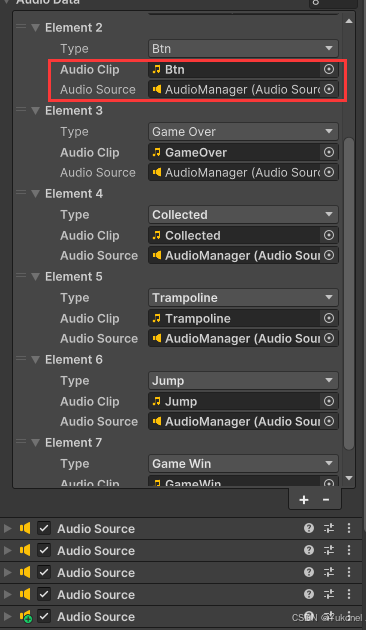The width and height of the screenshot is (366, 630).
Task: Add a new element with plus button
Action: coord(304,499)
